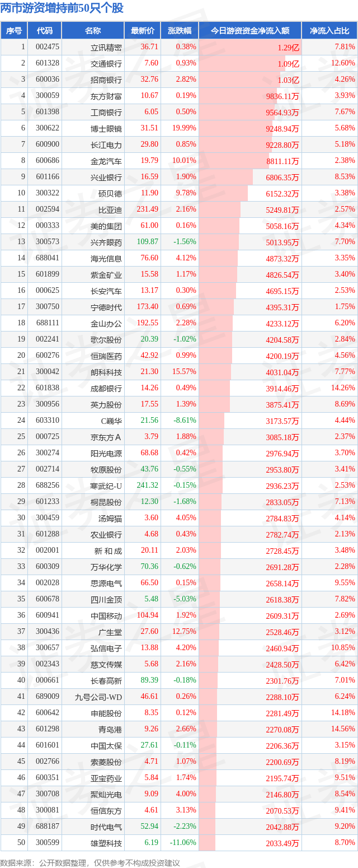
Task: Select stock name 申能股份
Action: pyautogui.click(x=106, y=713)
